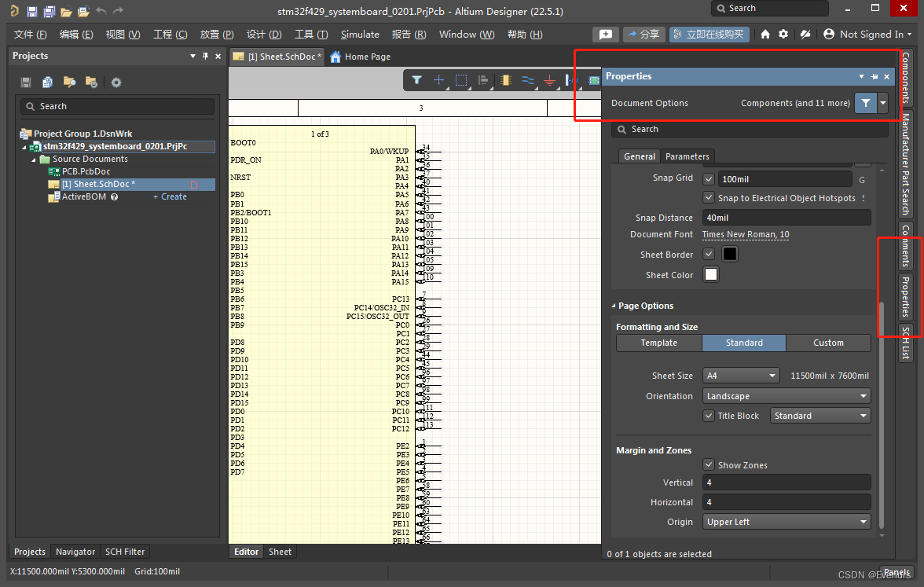The height and width of the screenshot is (587, 924).
Task: Click the Save icon in the title bar
Action: click(31, 11)
